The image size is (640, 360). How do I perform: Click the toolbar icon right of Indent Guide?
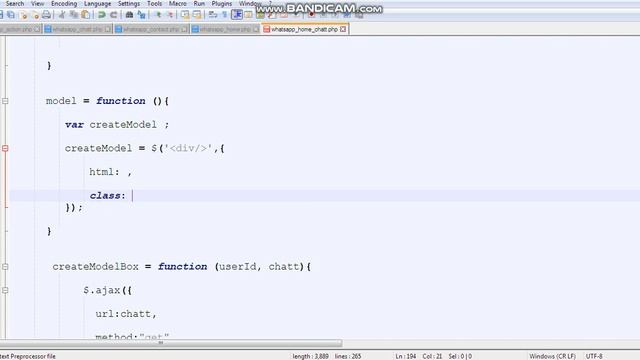pyautogui.click(x=248, y=15)
